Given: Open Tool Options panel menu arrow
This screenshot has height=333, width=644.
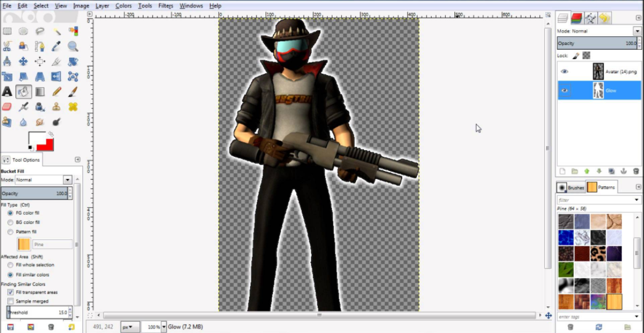Looking at the screenshot, I should pyautogui.click(x=78, y=159).
